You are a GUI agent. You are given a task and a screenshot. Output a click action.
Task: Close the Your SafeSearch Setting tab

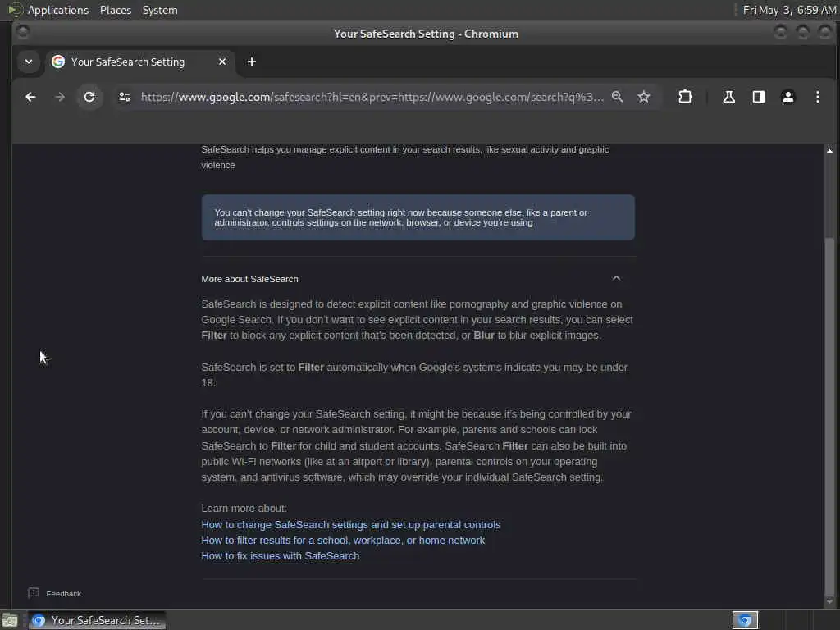click(222, 62)
